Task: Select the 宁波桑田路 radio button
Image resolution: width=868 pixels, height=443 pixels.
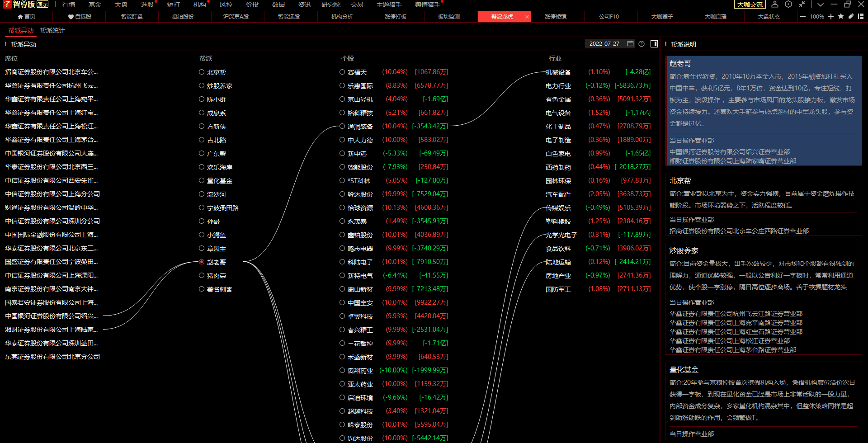Action: point(202,207)
